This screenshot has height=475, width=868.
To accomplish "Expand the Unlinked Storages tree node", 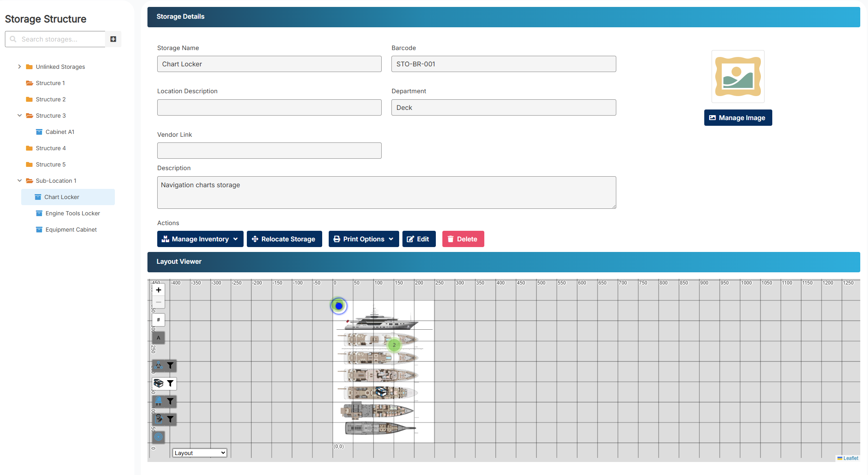I will click(x=20, y=67).
